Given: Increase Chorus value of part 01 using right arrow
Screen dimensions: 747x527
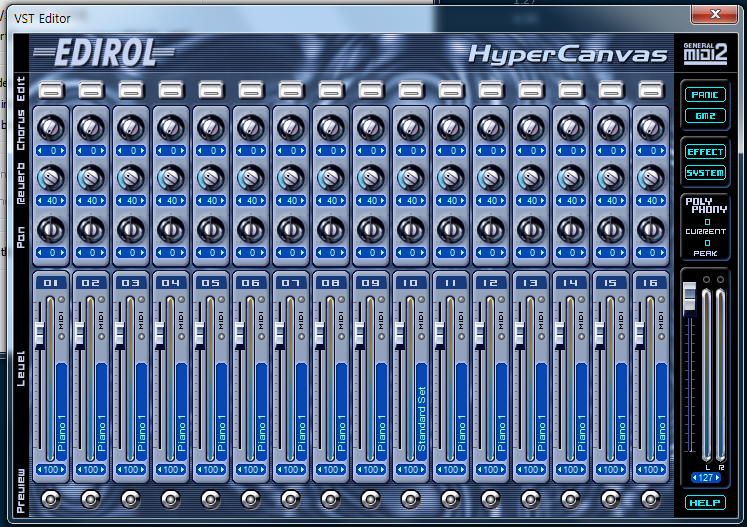Looking at the screenshot, I should (x=62, y=151).
